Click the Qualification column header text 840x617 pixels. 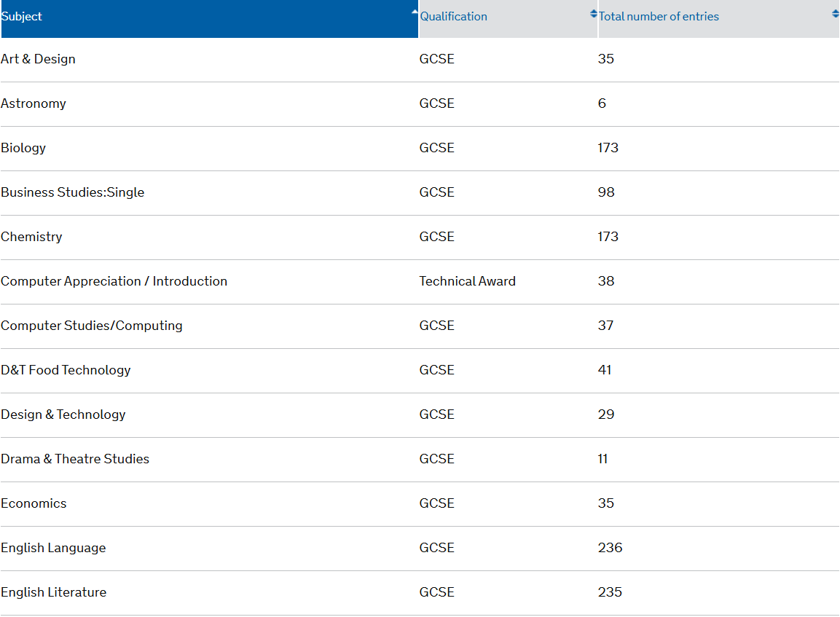453,17
